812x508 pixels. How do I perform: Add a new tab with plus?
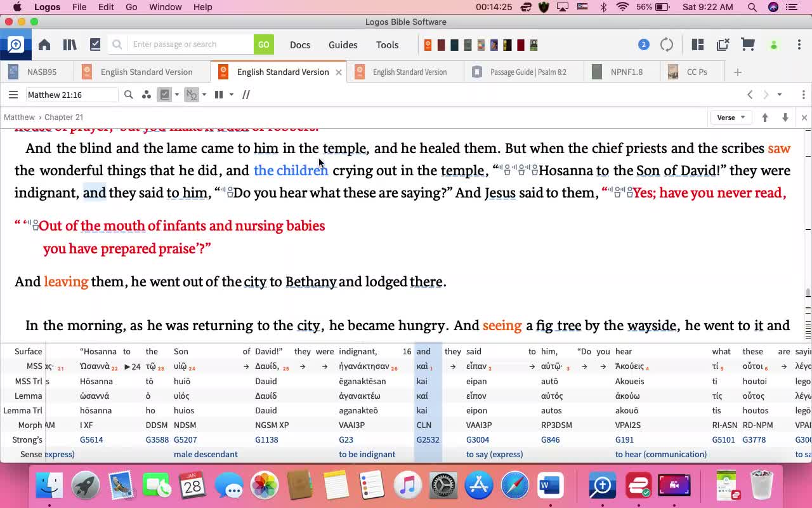coord(737,72)
